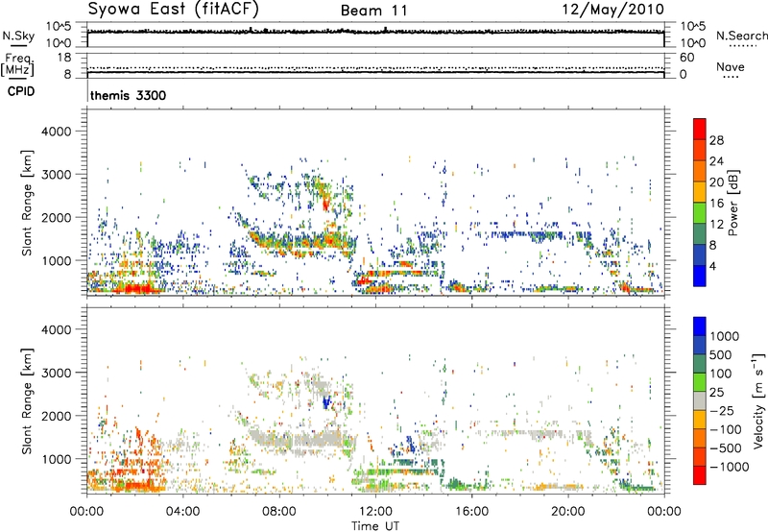Image resolution: width=768 pixels, height=532 pixels.
Task: Click the blue high-velocity patch near 10:00 in the velocity panel
Action: (x=326, y=402)
